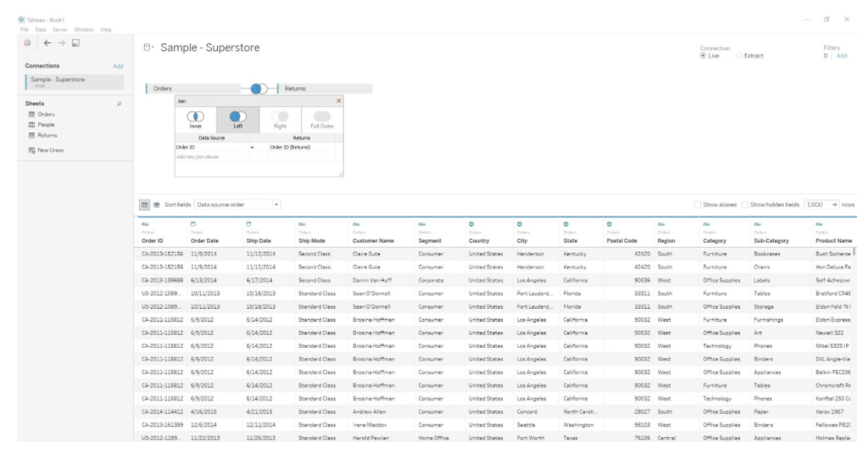
Task: Click the New Union icon
Action: [31, 150]
